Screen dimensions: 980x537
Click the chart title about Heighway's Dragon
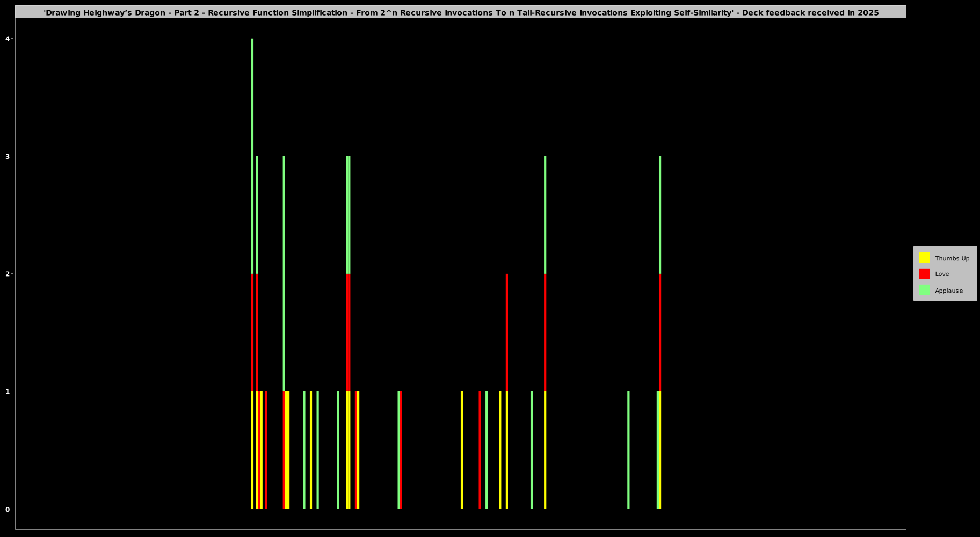461,12
